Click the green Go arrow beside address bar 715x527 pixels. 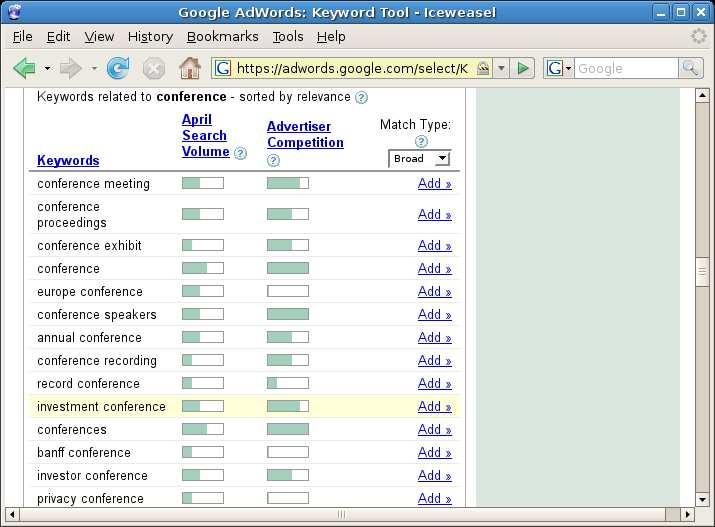tap(523, 68)
